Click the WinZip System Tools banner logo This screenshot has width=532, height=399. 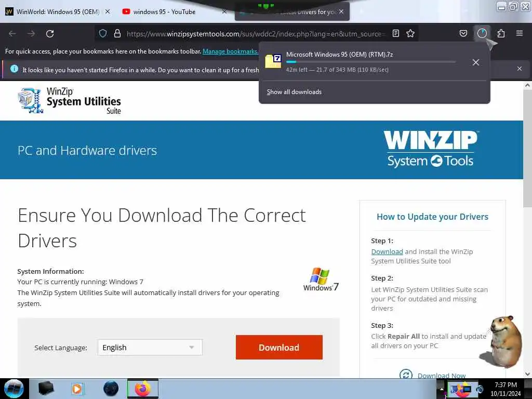tap(431, 149)
